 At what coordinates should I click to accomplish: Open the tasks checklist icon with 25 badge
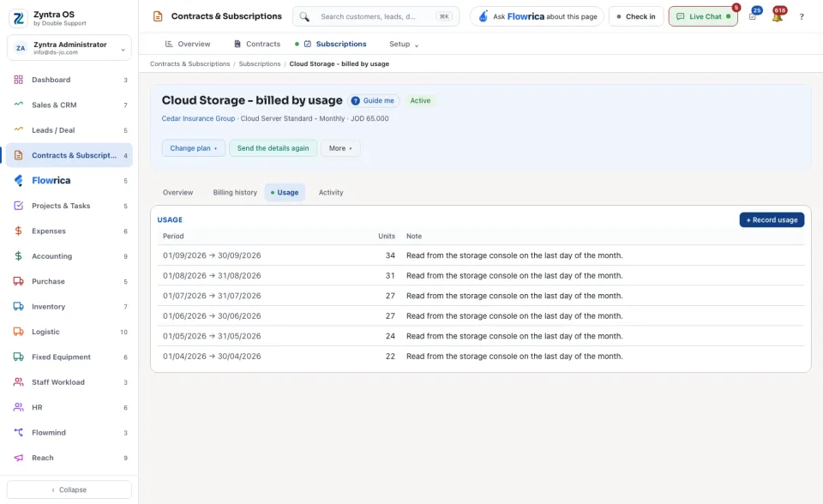(753, 16)
